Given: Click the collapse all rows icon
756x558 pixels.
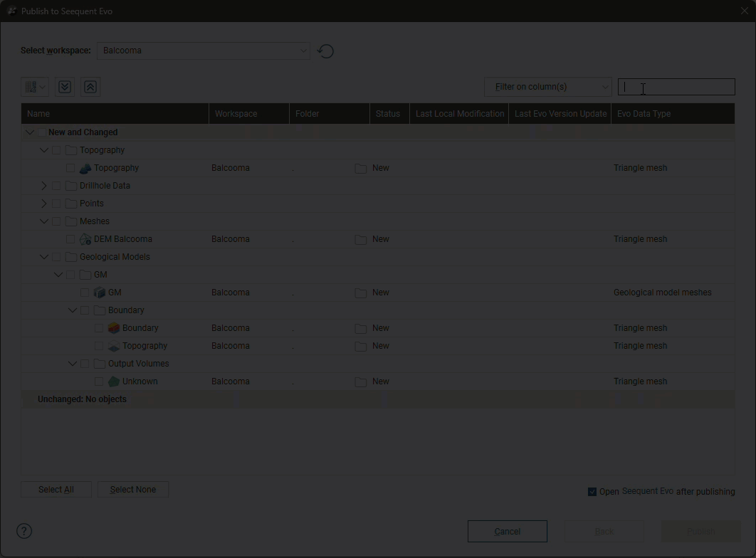Looking at the screenshot, I should click(x=90, y=87).
